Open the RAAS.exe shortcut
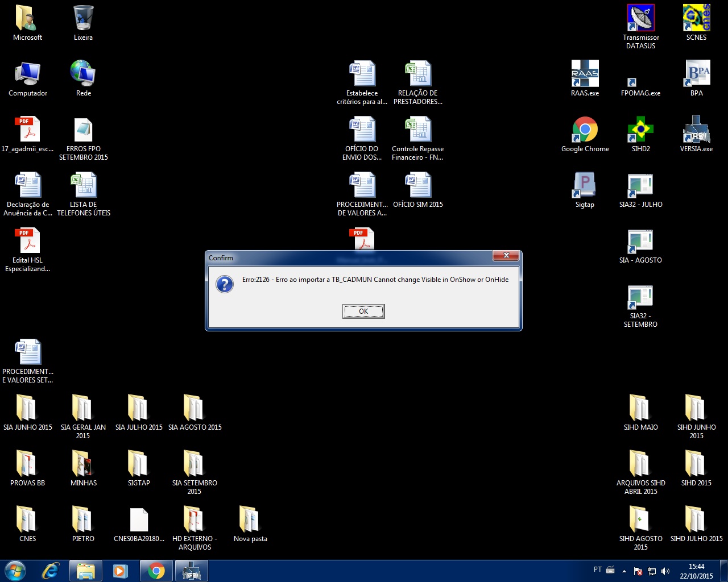This screenshot has width=728, height=582. coord(585,74)
